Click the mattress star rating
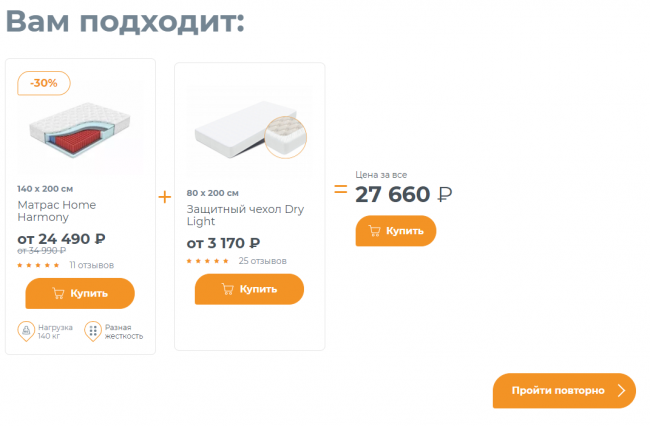The image size is (650, 426). 39,265
